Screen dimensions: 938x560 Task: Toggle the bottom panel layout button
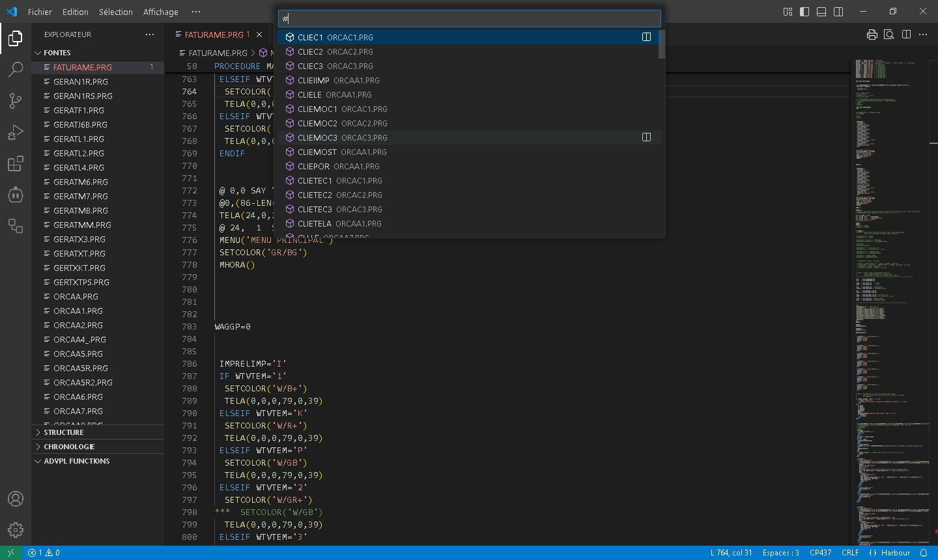[821, 12]
